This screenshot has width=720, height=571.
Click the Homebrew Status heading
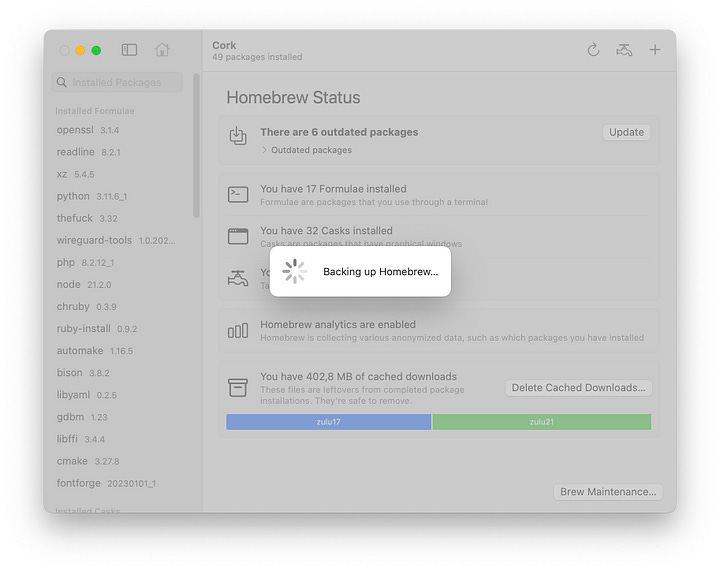(x=293, y=97)
